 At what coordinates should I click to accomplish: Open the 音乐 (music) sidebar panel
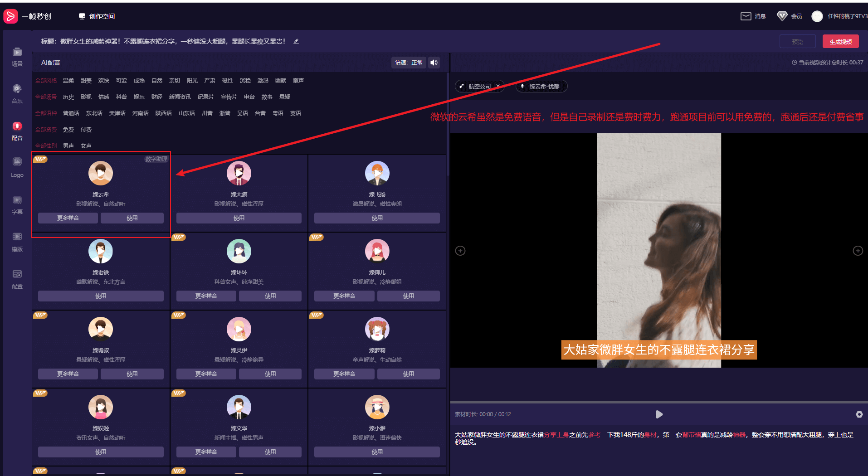click(17, 94)
